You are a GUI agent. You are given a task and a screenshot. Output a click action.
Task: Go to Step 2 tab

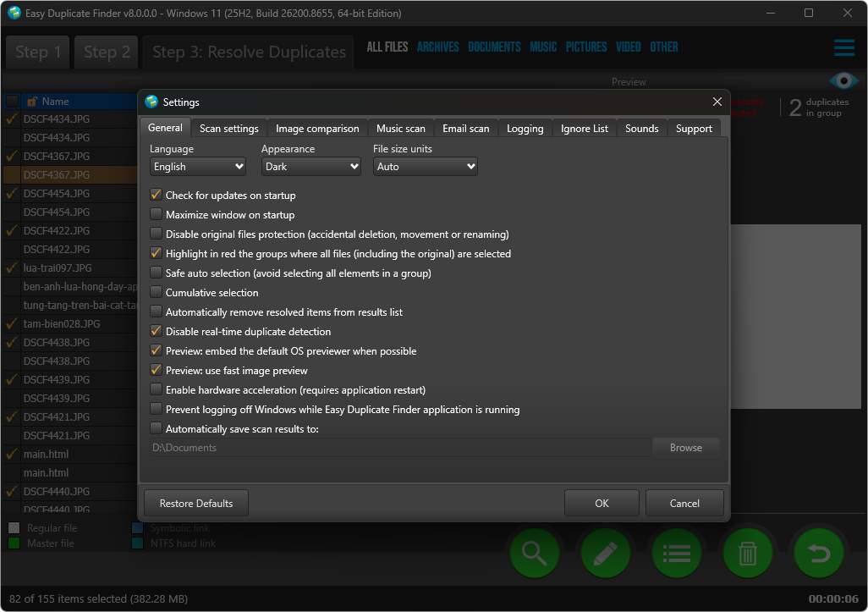[107, 52]
